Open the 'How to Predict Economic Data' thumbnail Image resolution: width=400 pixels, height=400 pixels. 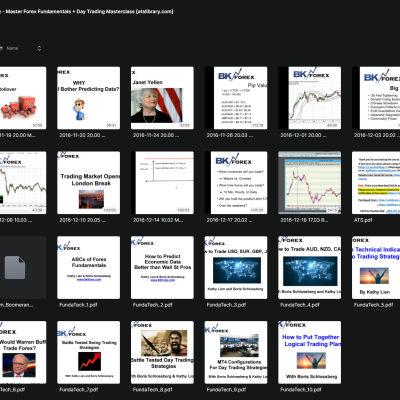162,268
